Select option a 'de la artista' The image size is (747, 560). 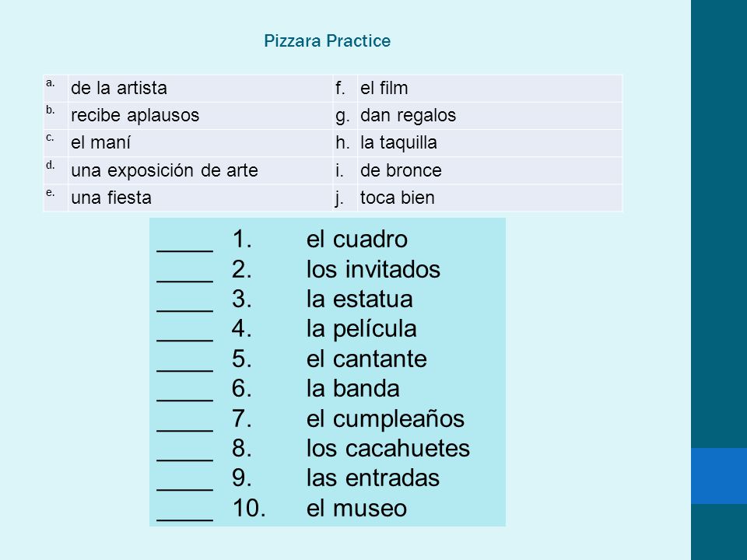200,88
